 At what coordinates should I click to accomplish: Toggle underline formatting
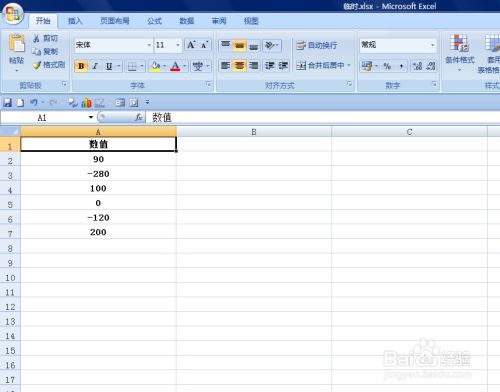109,66
